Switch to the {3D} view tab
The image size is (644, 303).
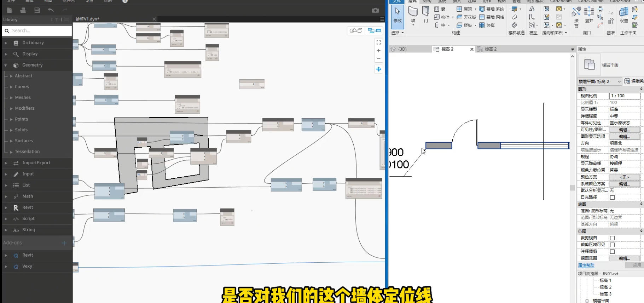click(402, 49)
